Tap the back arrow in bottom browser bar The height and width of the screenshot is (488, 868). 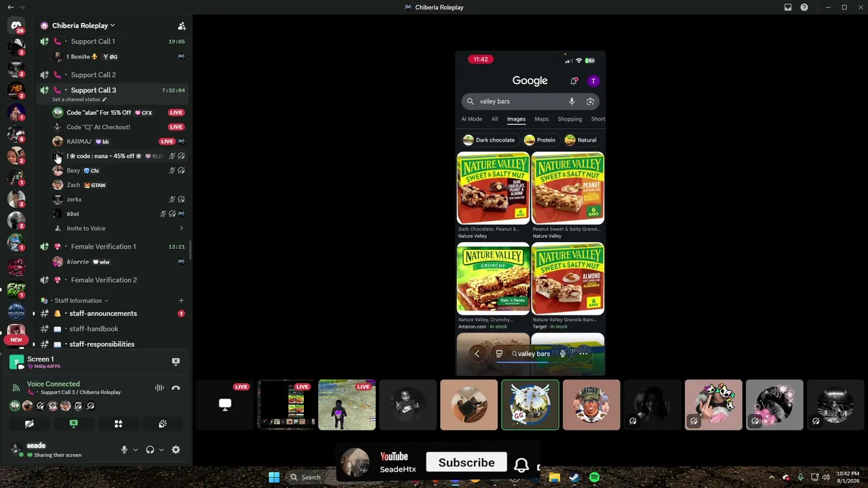pyautogui.click(x=477, y=354)
